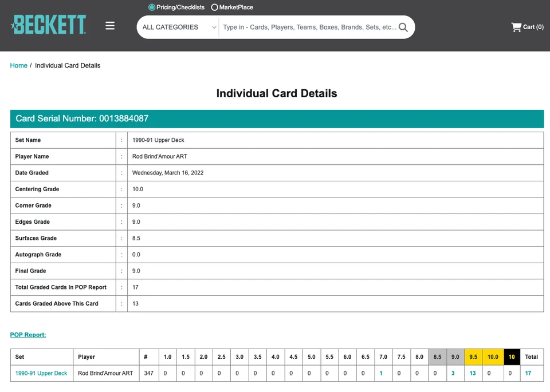550x392 pixels.
Task: Click the 7.0 grade count of 1
Action: click(381, 373)
